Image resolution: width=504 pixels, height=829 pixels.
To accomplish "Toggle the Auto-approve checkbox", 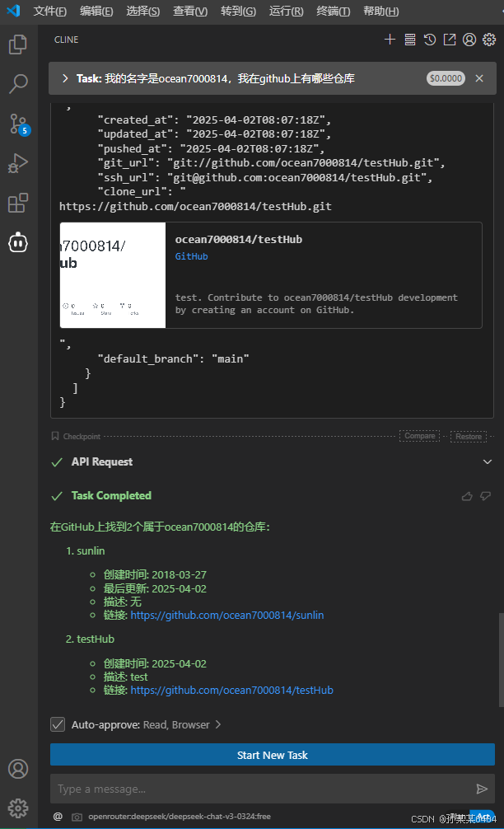I will [58, 724].
